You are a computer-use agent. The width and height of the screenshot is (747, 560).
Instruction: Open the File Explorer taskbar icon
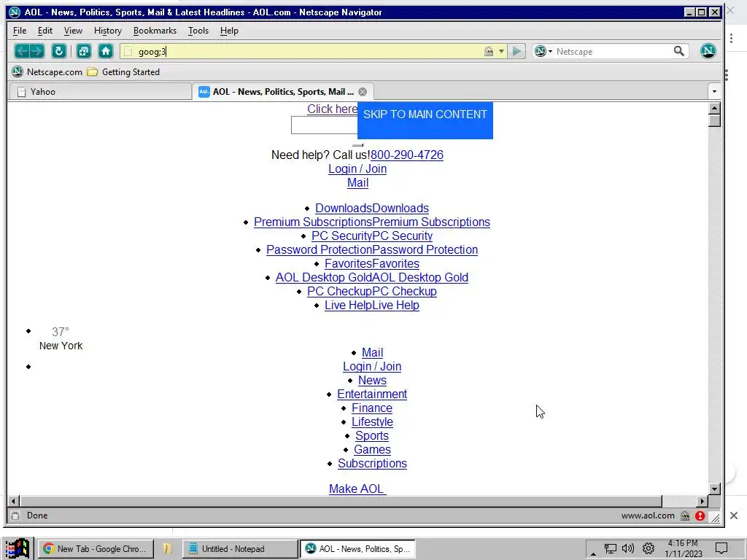167,548
